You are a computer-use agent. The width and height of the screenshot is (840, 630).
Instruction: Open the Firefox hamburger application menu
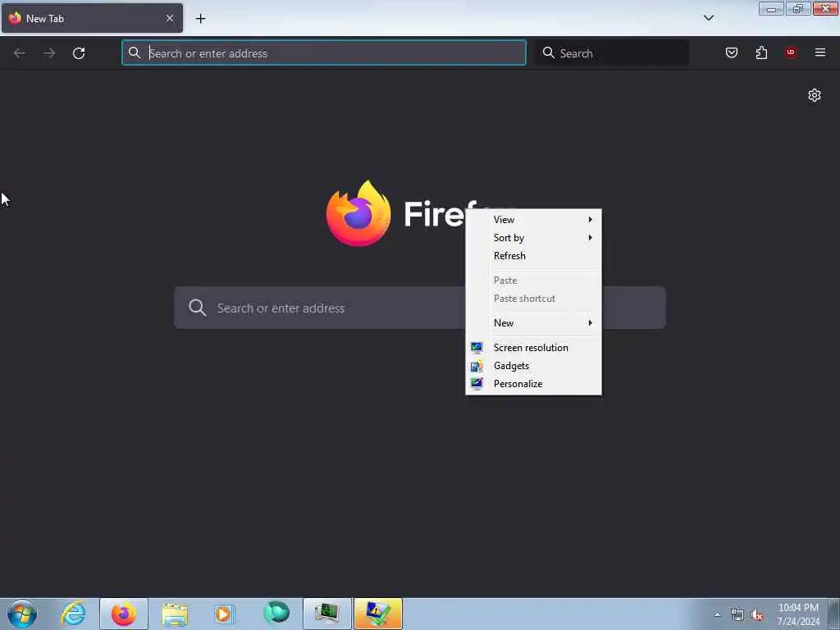[820, 52]
